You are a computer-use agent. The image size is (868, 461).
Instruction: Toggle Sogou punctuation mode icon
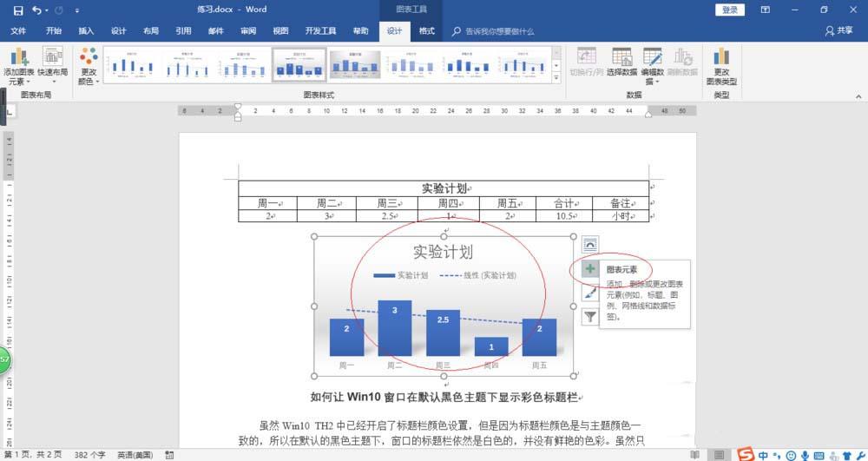[x=777, y=455]
